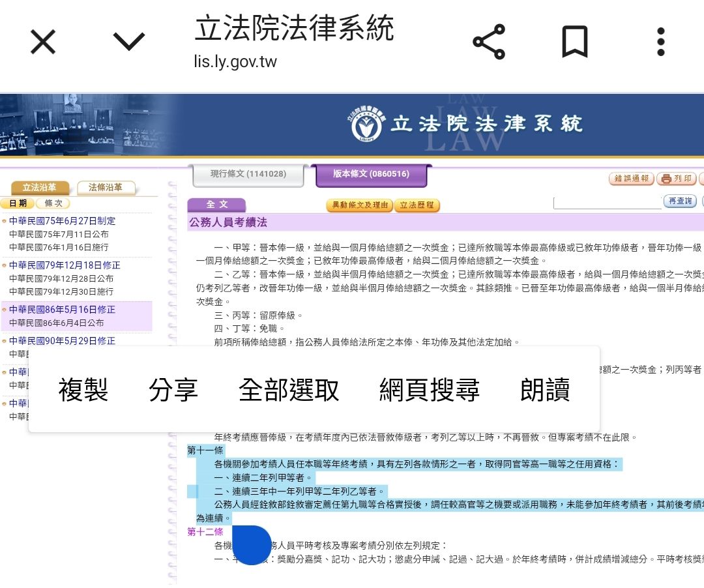Toggle the 日期 sort option
The image size is (704, 588).
18,203
